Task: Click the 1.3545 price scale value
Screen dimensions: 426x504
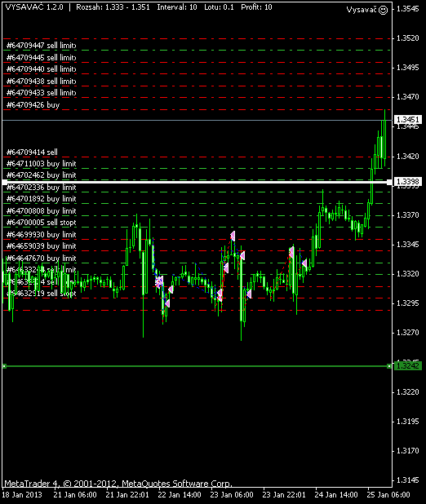Action: 408,9
